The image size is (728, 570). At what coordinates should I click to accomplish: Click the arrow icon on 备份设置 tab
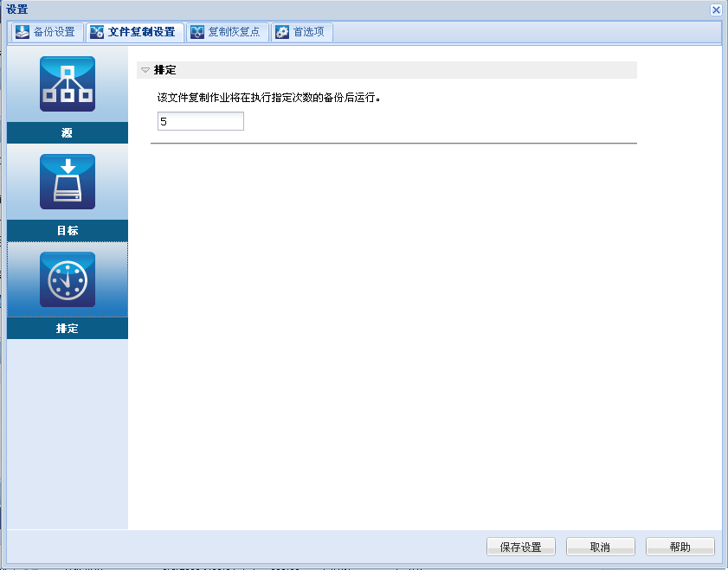point(21,31)
